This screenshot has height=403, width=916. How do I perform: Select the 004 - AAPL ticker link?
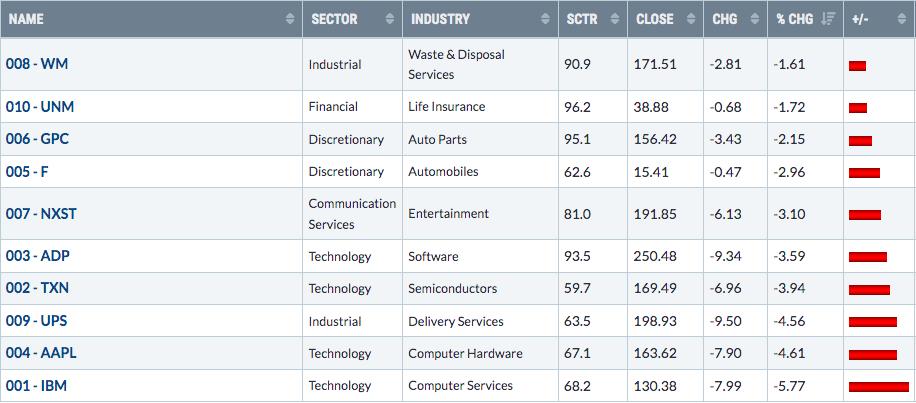pyautogui.click(x=41, y=353)
